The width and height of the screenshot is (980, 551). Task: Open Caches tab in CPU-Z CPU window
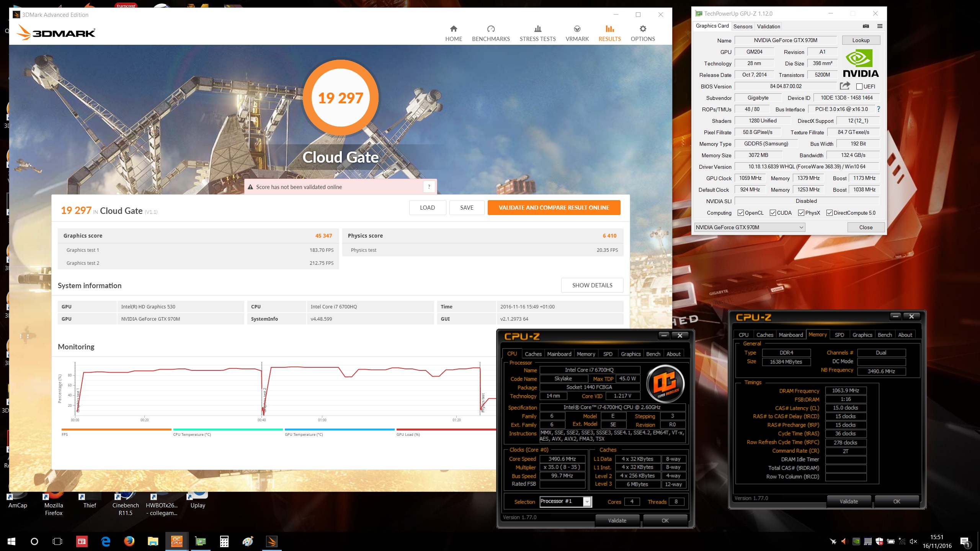click(x=533, y=354)
